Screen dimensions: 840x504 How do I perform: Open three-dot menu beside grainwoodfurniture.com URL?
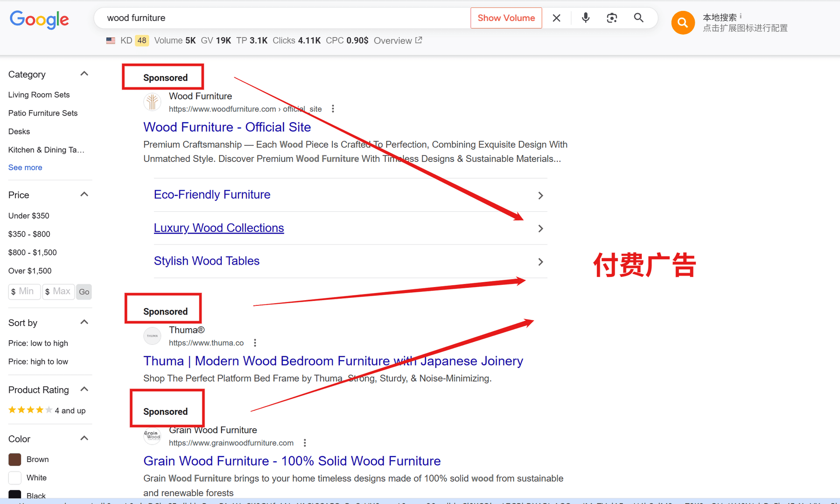305,443
